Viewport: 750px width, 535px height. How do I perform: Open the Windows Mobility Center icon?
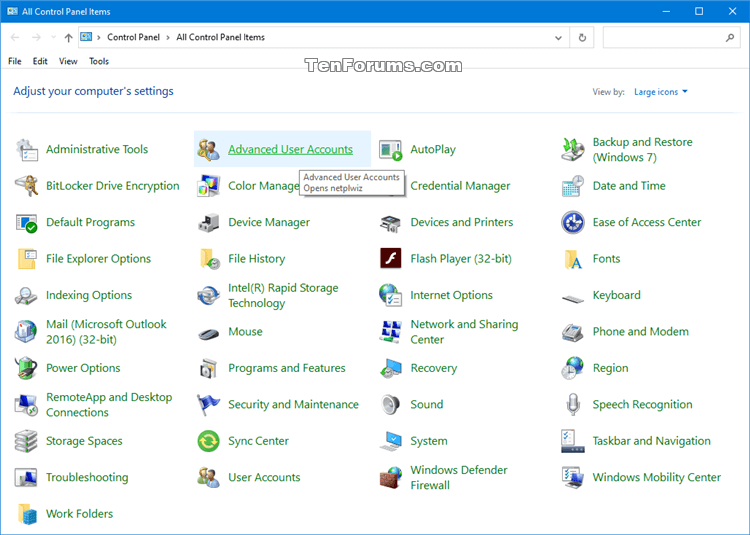(x=573, y=477)
